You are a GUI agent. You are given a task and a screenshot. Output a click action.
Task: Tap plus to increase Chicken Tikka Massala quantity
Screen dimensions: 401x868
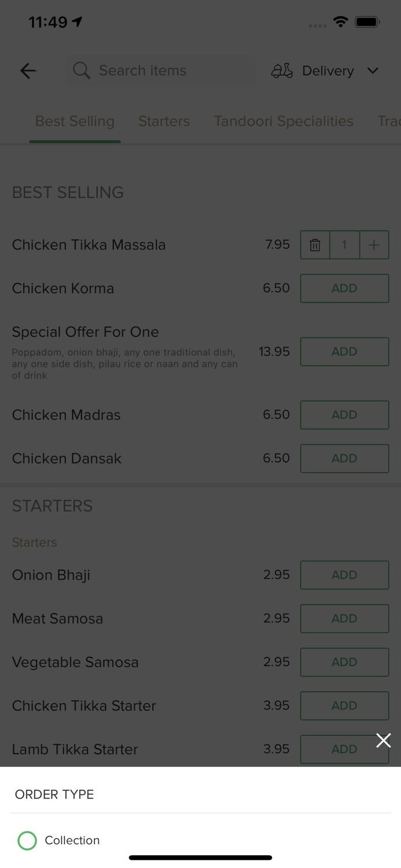click(374, 245)
